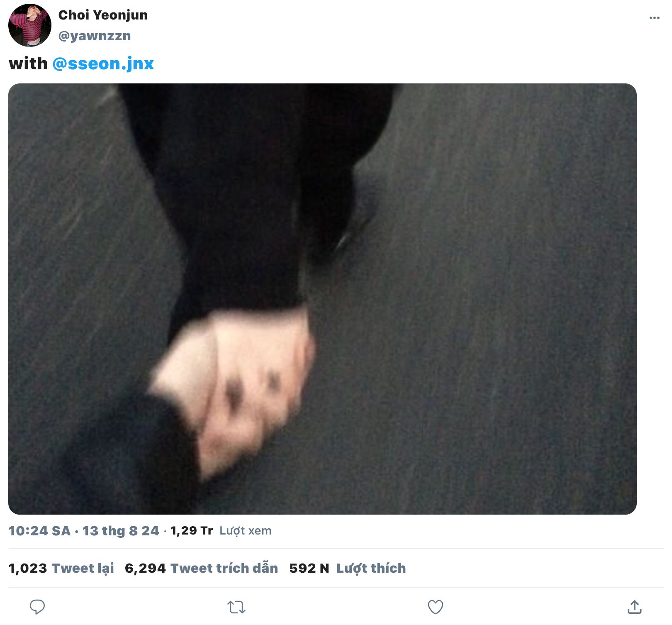Click the 10:24 SA timestamp
The image size is (672, 625).
(x=40, y=531)
